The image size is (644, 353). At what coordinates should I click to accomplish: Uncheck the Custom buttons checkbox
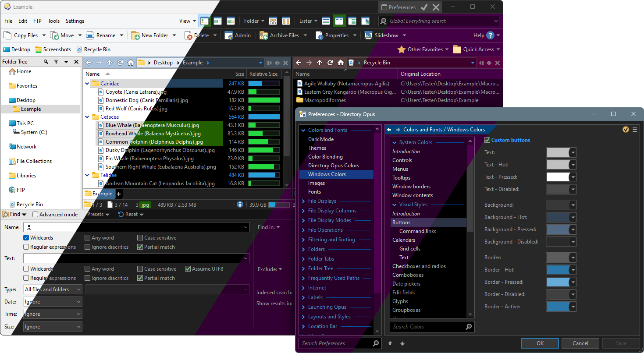(487, 140)
